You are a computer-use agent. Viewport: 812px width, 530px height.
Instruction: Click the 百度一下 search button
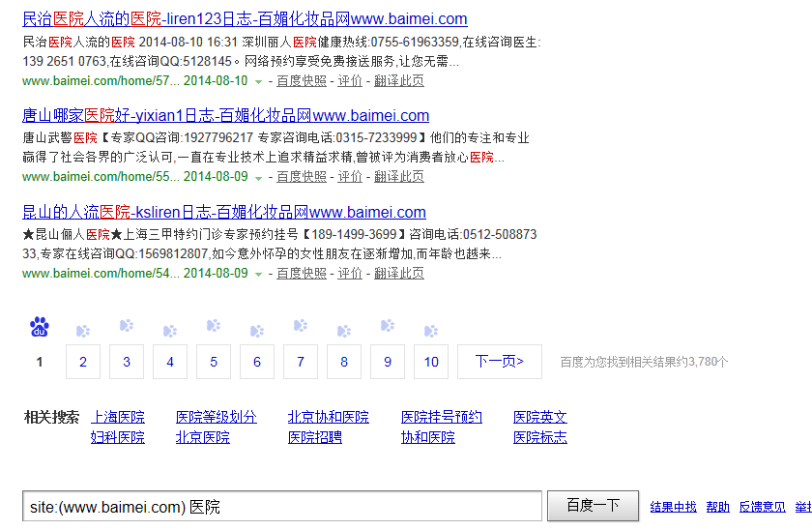(593, 506)
